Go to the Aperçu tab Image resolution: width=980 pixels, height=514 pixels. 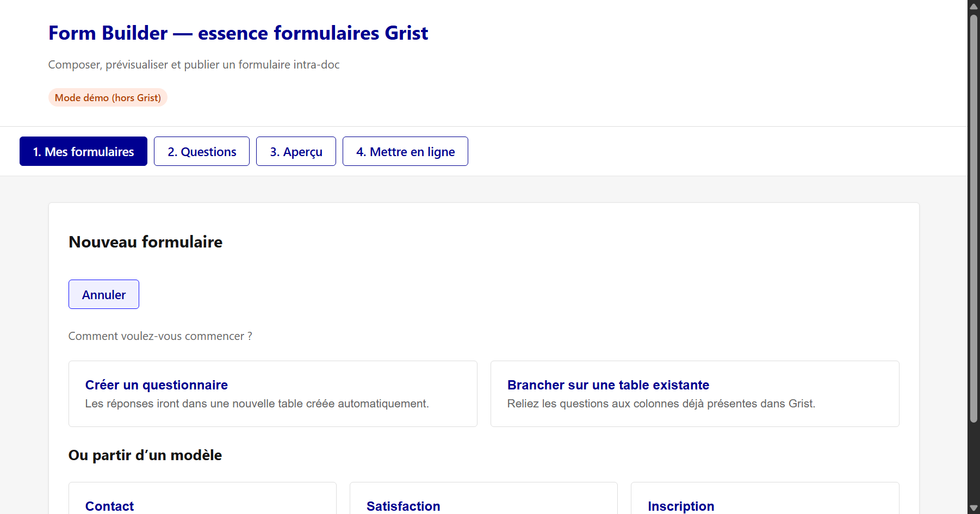tap(296, 151)
